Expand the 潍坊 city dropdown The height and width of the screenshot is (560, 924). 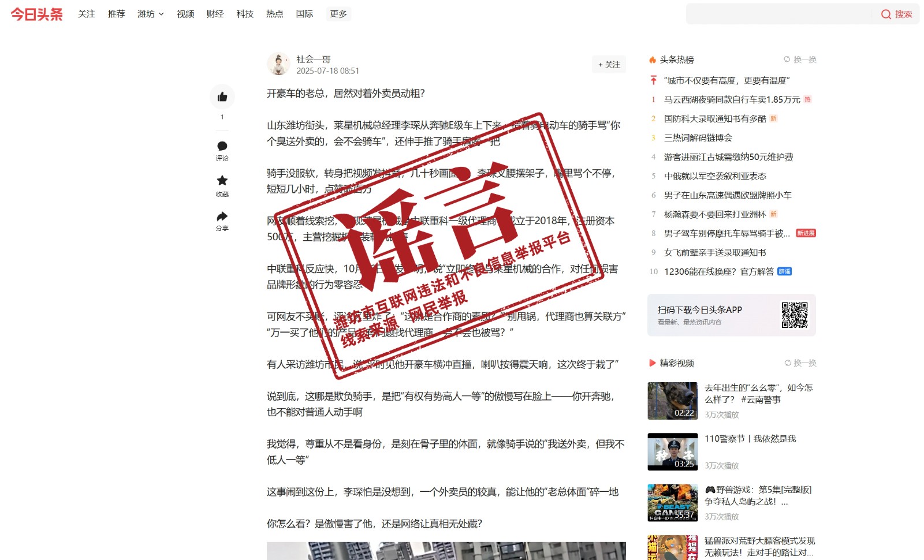coord(151,14)
